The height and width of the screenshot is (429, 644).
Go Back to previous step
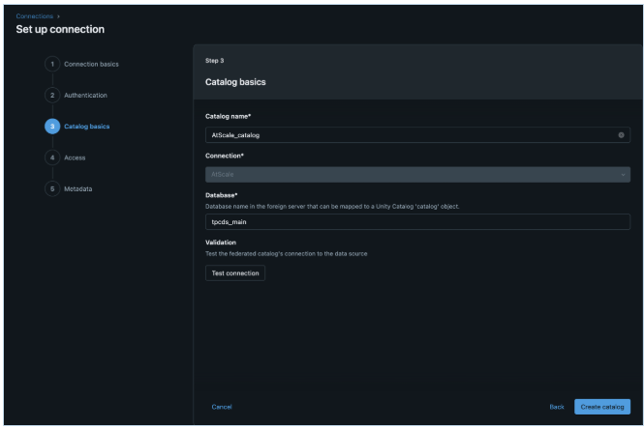(x=557, y=407)
